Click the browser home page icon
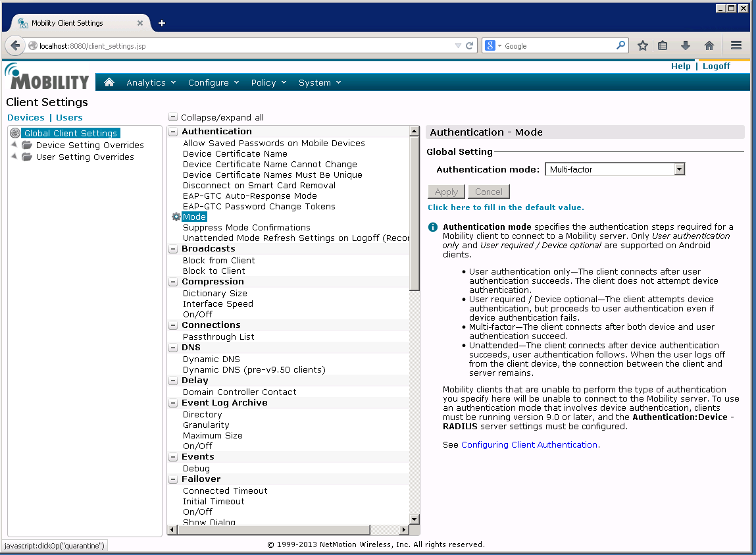This screenshot has height=555, width=756. click(709, 46)
